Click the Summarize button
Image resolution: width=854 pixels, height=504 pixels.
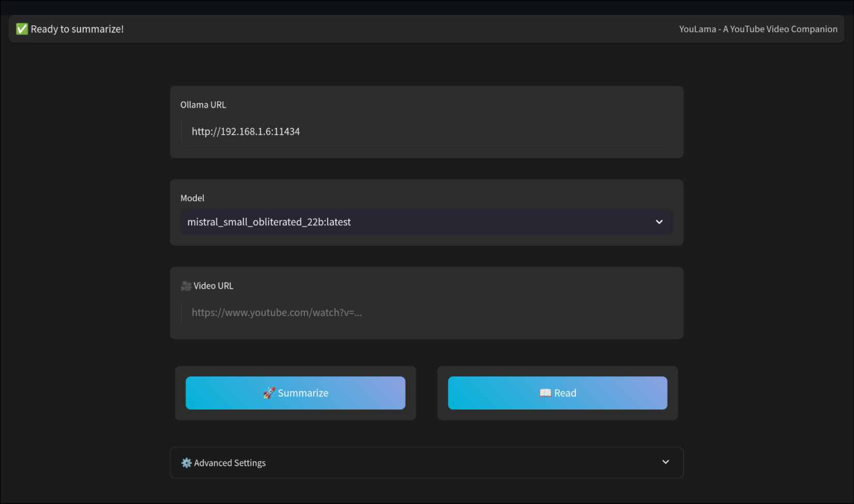(295, 393)
